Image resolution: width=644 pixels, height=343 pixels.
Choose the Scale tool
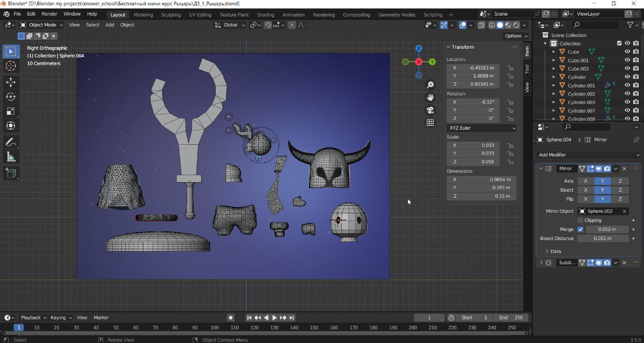click(10, 111)
